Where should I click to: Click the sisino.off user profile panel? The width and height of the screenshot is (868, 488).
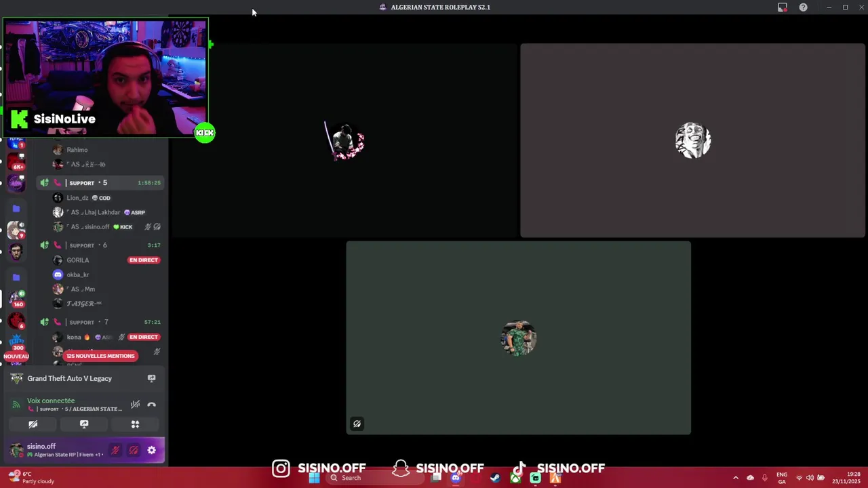(x=58, y=450)
